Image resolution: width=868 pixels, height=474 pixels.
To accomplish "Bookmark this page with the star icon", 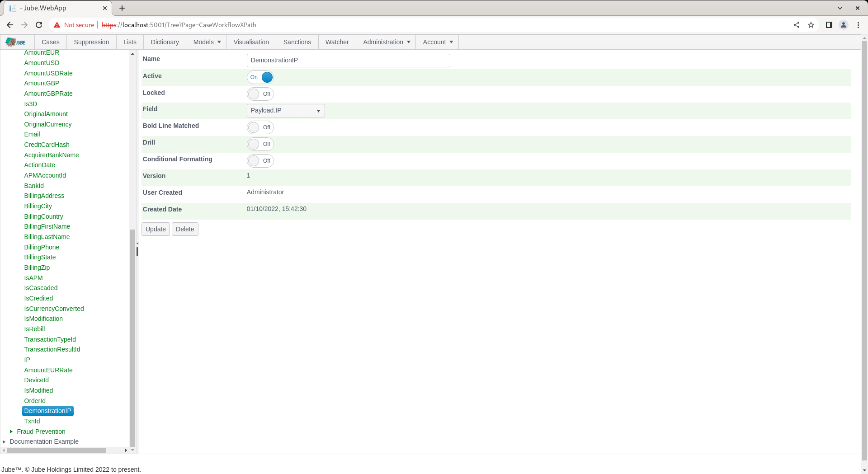I will click(811, 25).
